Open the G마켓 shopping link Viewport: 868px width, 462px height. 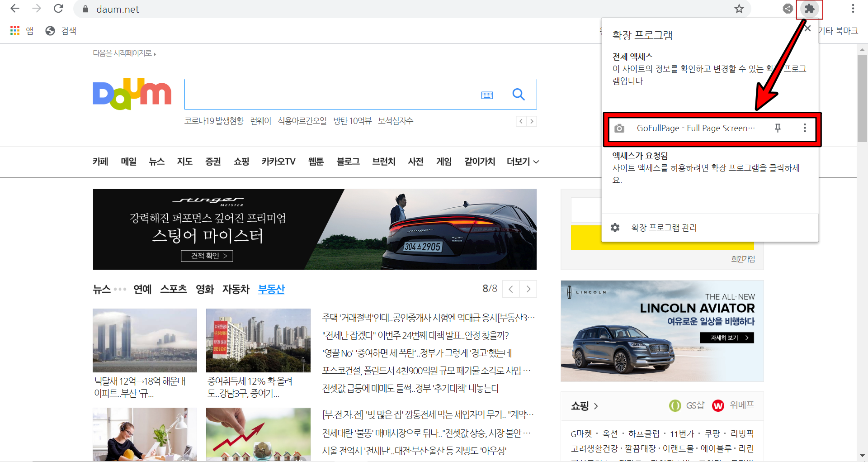pyautogui.click(x=581, y=433)
